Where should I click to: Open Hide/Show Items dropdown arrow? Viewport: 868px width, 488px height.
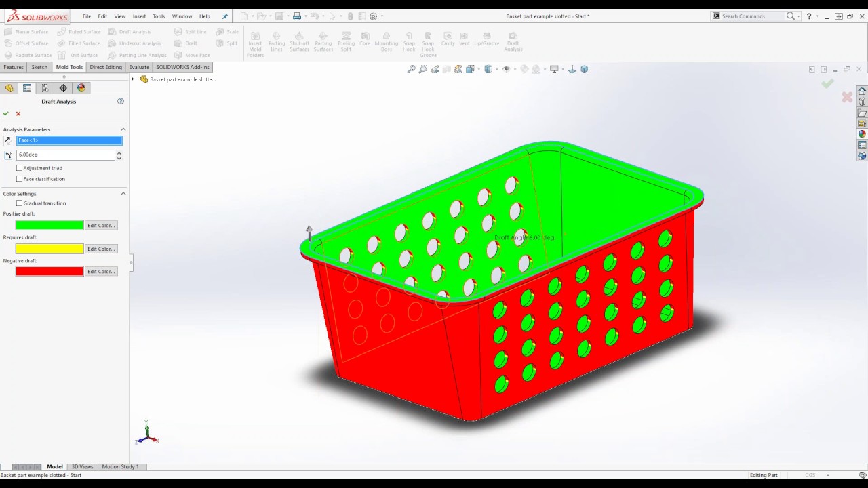[514, 69]
